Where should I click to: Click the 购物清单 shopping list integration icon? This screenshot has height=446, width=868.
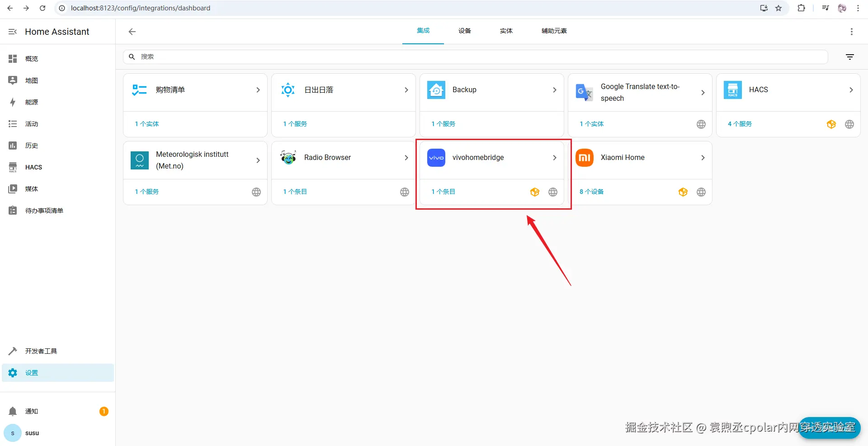click(139, 90)
